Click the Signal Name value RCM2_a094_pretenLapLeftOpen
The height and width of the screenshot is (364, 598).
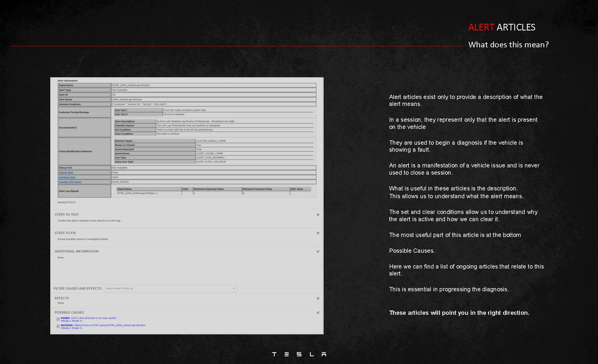(131, 85)
